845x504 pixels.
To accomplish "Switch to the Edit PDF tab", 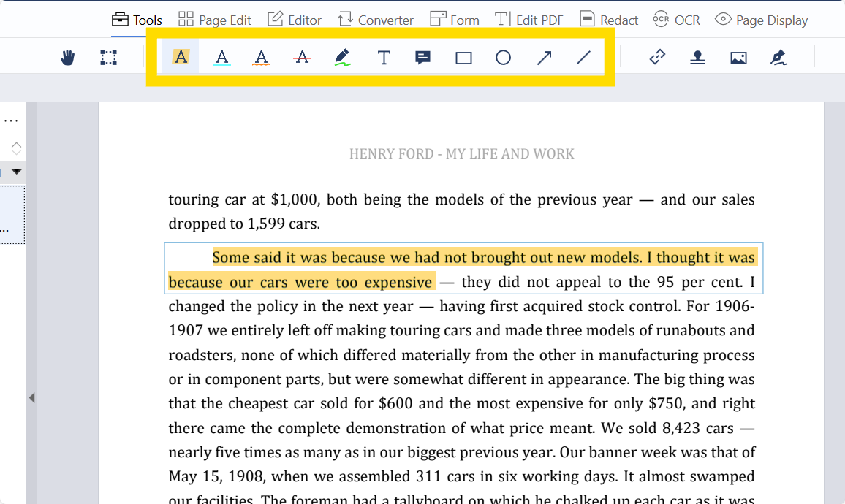I will pyautogui.click(x=529, y=20).
